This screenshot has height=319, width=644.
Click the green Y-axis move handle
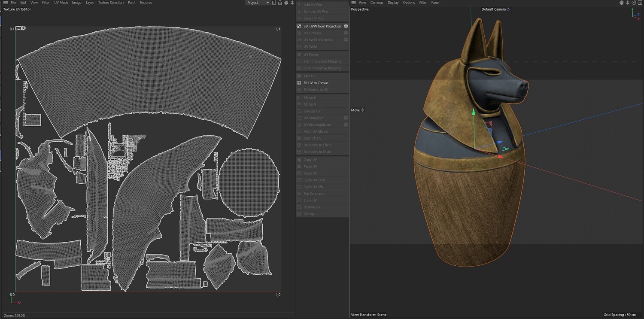click(x=474, y=112)
